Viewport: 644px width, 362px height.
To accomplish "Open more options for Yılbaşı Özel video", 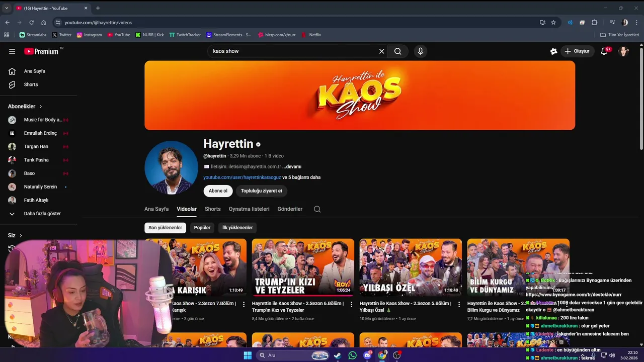I will point(459,304).
